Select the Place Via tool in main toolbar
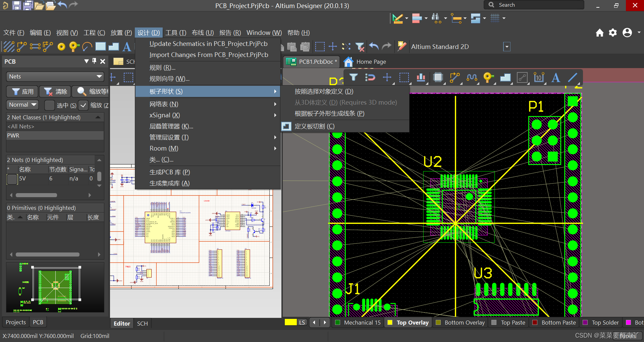Viewport: 644px width, 342px height. coord(74,46)
